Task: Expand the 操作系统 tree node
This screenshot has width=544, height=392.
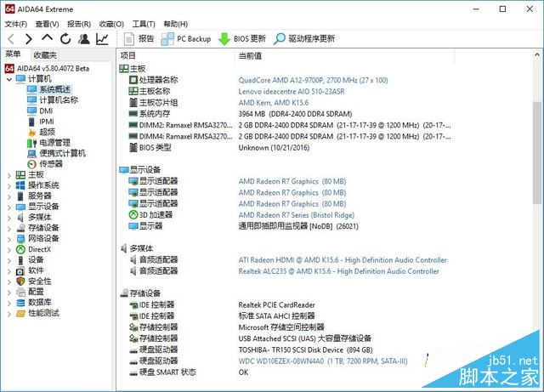Action: [x=9, y=185]
